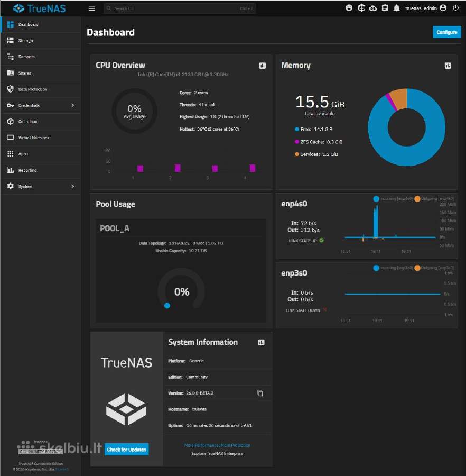
Task: Click the power button icon
Action: [455, 8]
